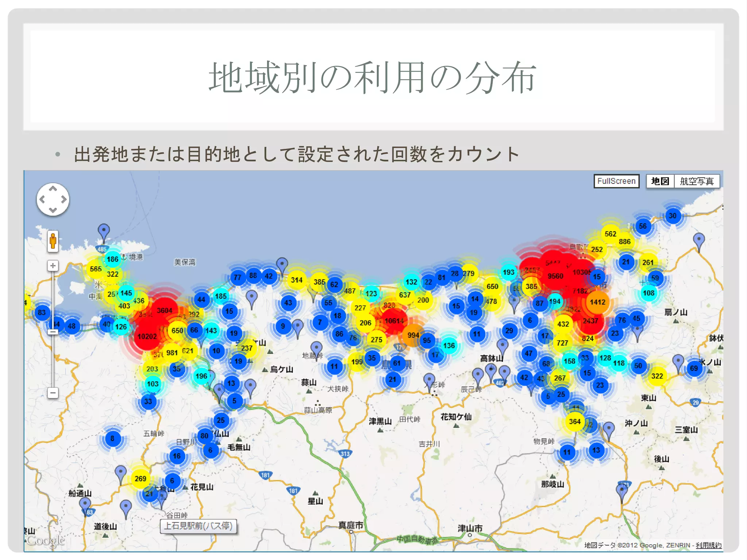747x560 pixels.
Task: Open the 利用規約 terms link
Action: point(708,545)
